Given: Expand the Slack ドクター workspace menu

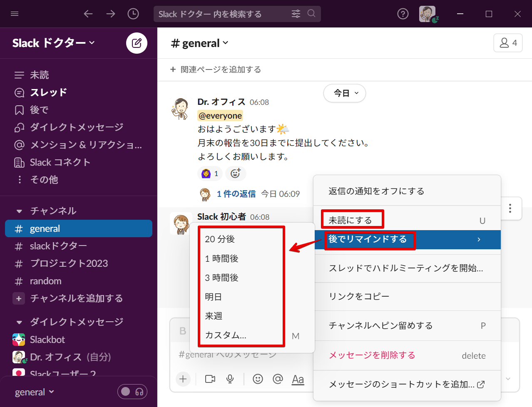Looking at the screenshot, I should point(53,43).
